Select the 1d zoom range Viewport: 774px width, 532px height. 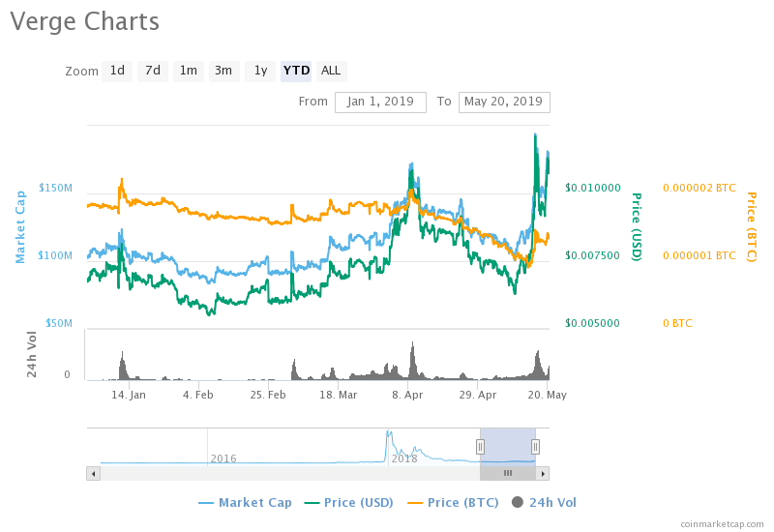(117, 71)
